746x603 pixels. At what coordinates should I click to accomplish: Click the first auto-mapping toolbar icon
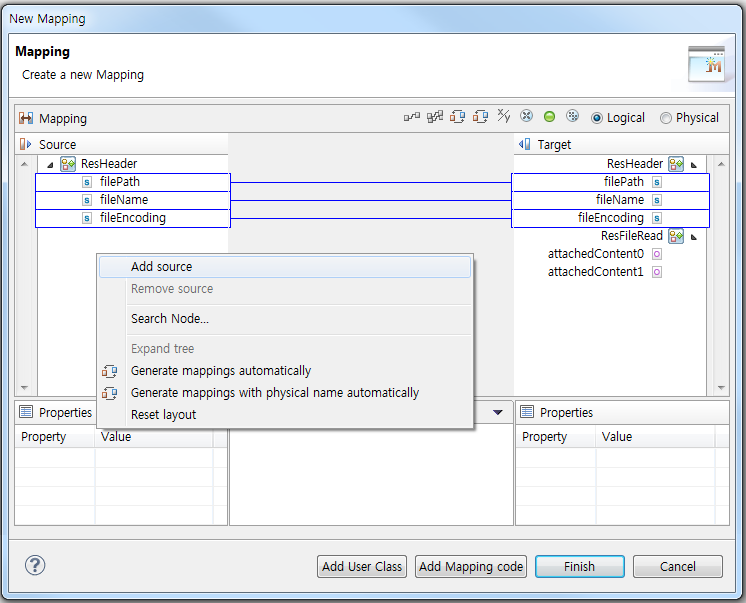458,117
